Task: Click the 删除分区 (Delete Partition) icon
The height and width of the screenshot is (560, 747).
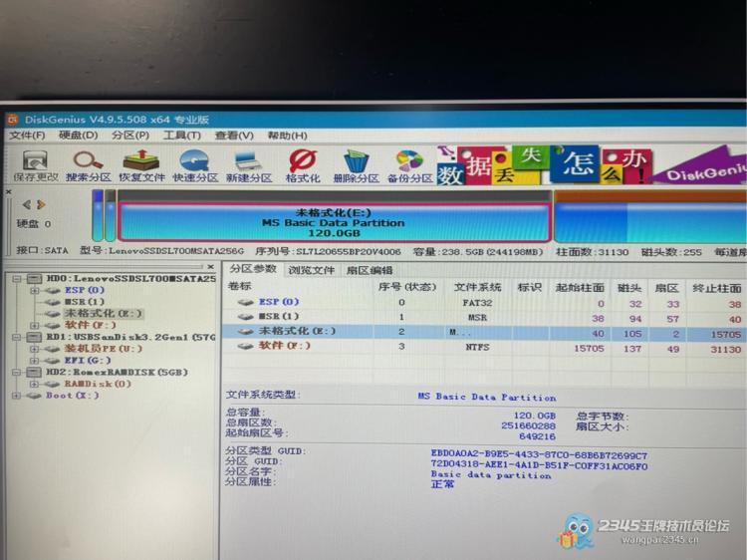Action: click(356, 164)
